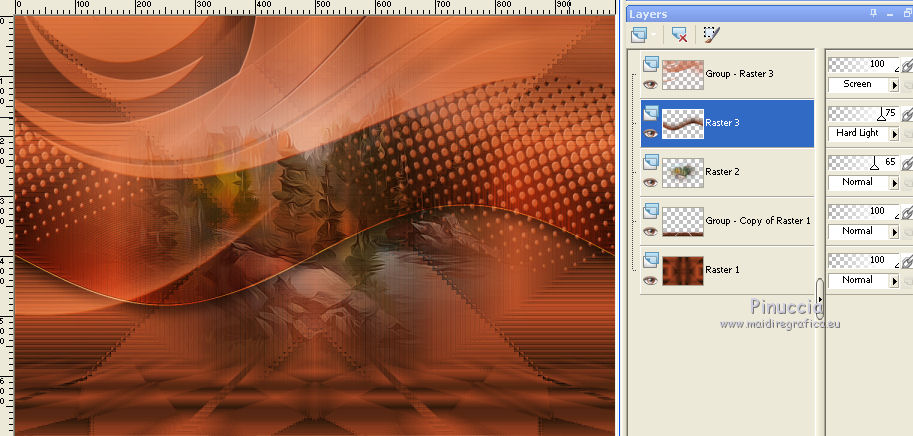Select Raster 1 layer thumbnail
Image resolution: width=913 pixels, height=436 pixels.
[x=683, y=270]
